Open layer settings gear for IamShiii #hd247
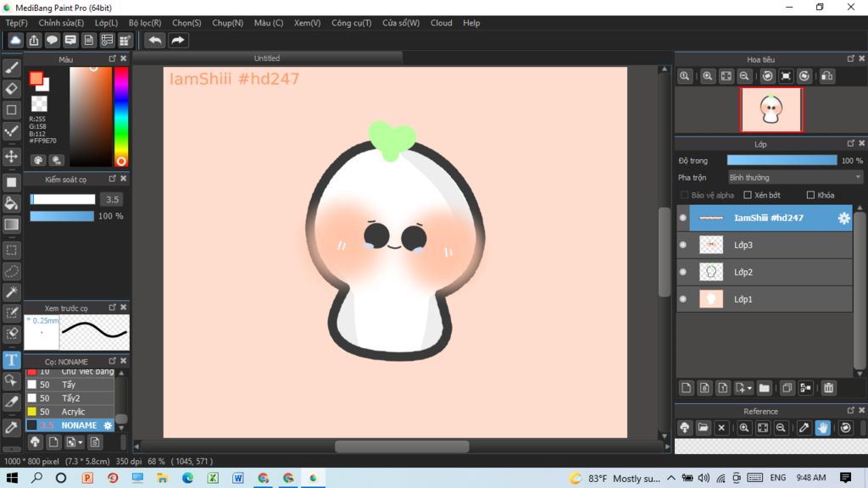The image size is (868, 488). coord(843,218)
